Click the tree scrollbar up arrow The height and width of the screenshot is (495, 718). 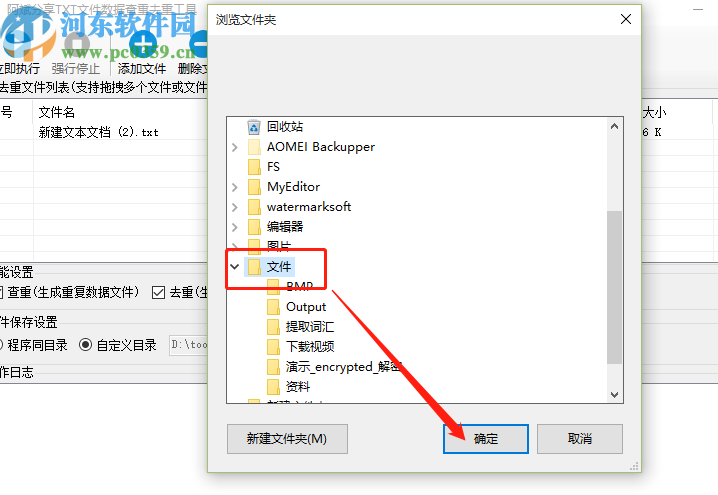click(615, 126)
